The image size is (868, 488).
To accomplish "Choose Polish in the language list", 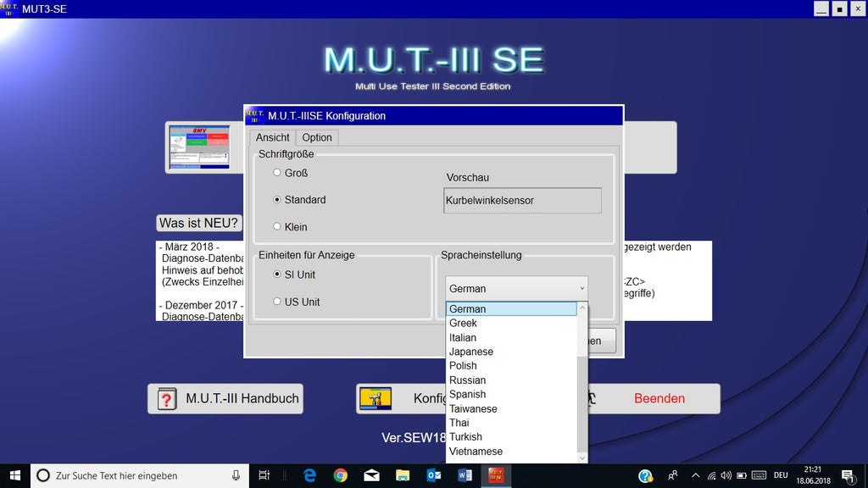I will coord(511,366).
